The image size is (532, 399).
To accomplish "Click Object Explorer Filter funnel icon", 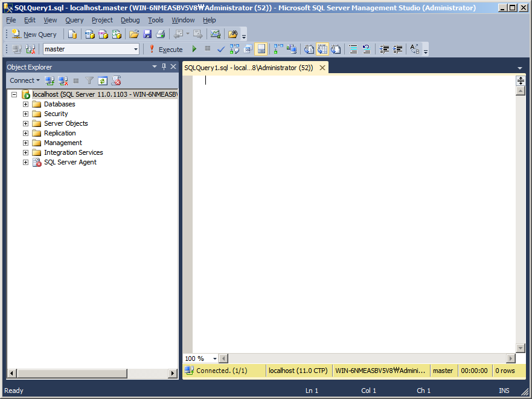I will click(89, 81).
